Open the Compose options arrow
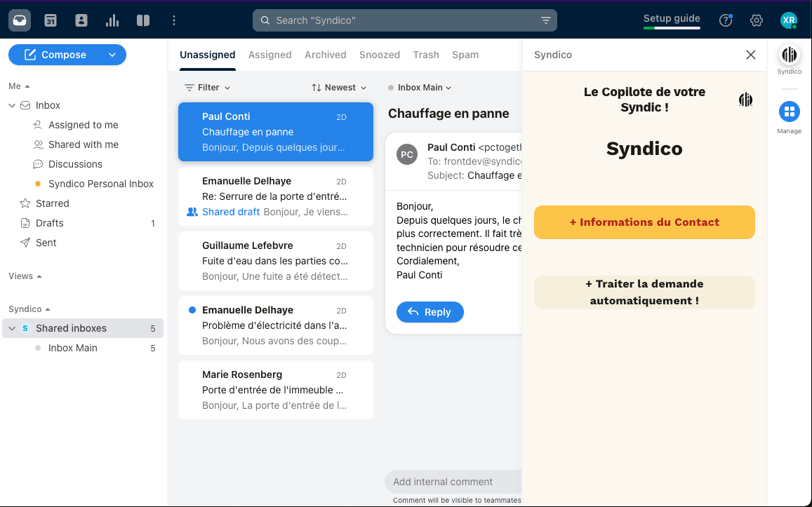This screenshot has height=507, width=812. pos(112,54)
